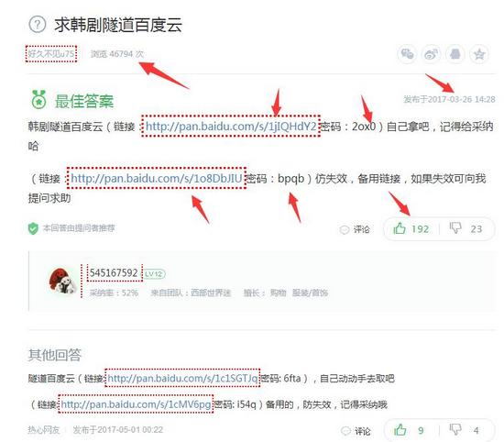Open link pan.baidu.com/s/1c1SGTJq
The image size is (504, 442).
tap(182, 379)
